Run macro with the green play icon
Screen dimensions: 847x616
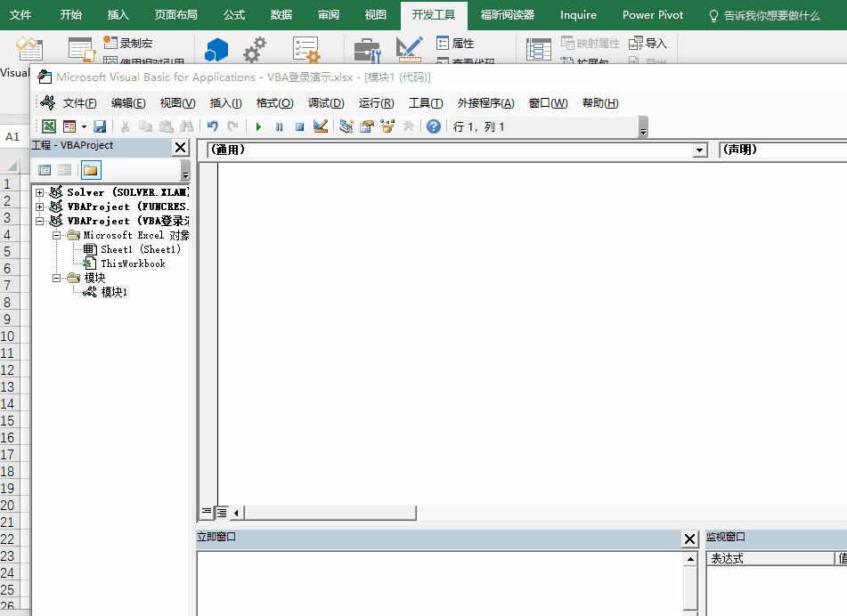pyautogui.click(x=259, y=127)
